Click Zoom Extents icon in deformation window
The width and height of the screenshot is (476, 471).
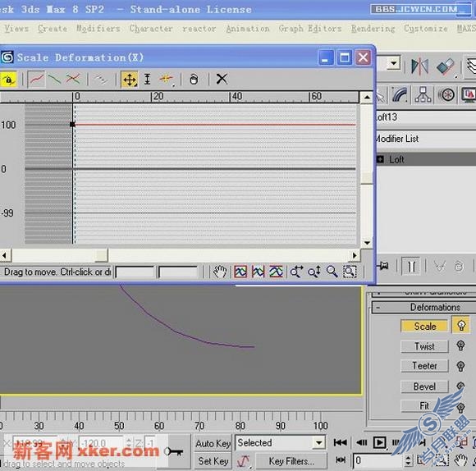point(240,272)
